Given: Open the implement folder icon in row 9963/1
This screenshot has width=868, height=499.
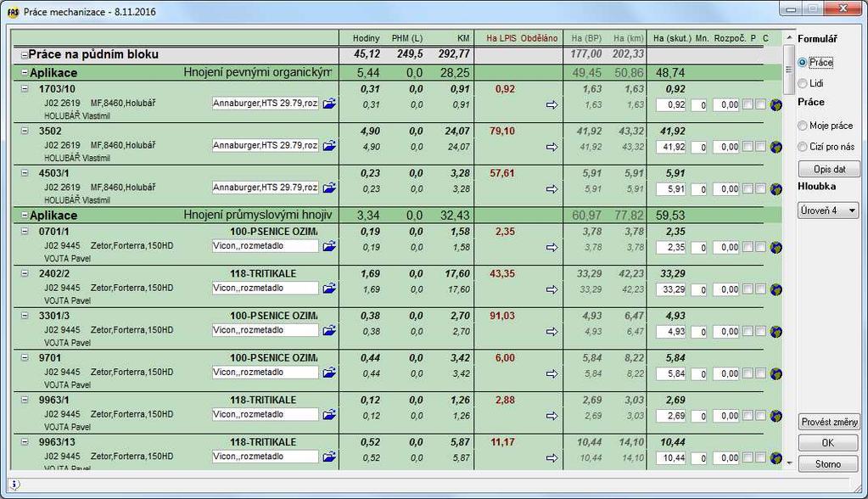Looking at the screenshot, I should [x=329, y=414].
